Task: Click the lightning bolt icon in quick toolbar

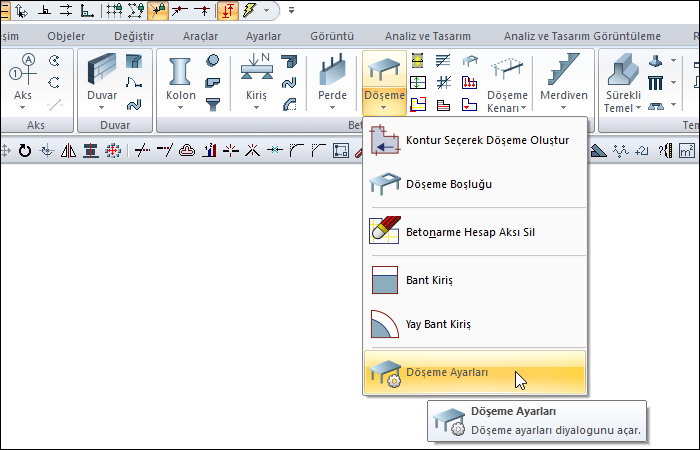Action: click(x=250, y=10)
